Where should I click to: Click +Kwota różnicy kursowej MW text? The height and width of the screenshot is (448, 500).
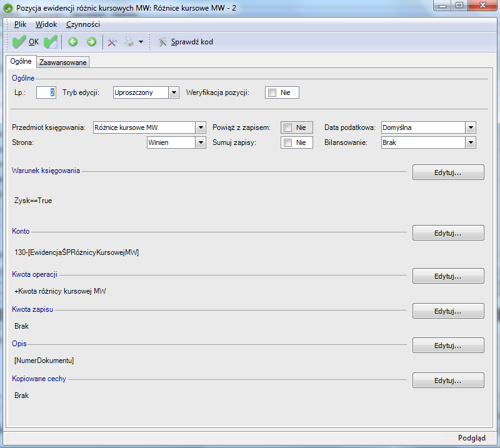tap(60, 291)
